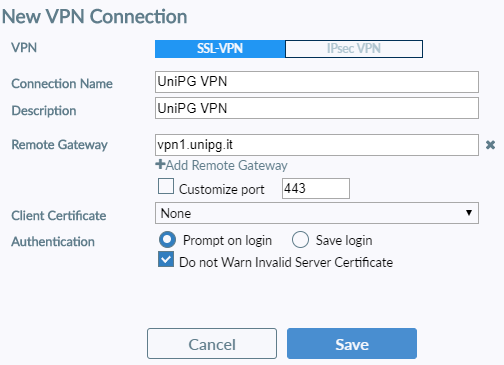
Task: Click the plus icon beside Add Remote Gateway
Action: (160, 164)
